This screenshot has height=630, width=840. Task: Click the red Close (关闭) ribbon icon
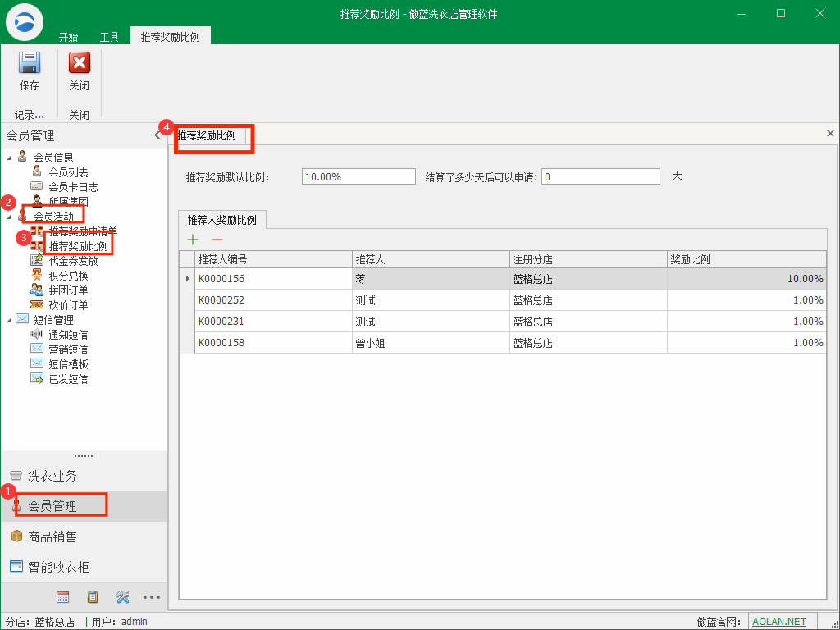[x=80, y=62]
